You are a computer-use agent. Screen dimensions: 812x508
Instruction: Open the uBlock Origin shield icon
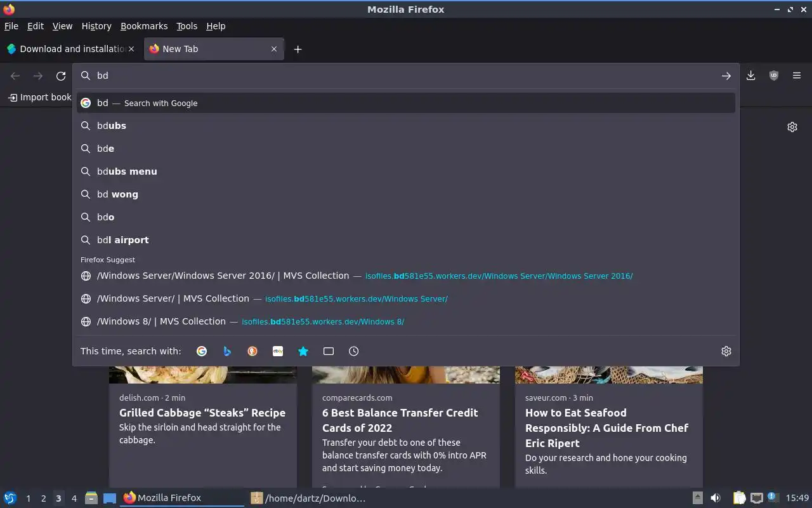pos(773,76)
